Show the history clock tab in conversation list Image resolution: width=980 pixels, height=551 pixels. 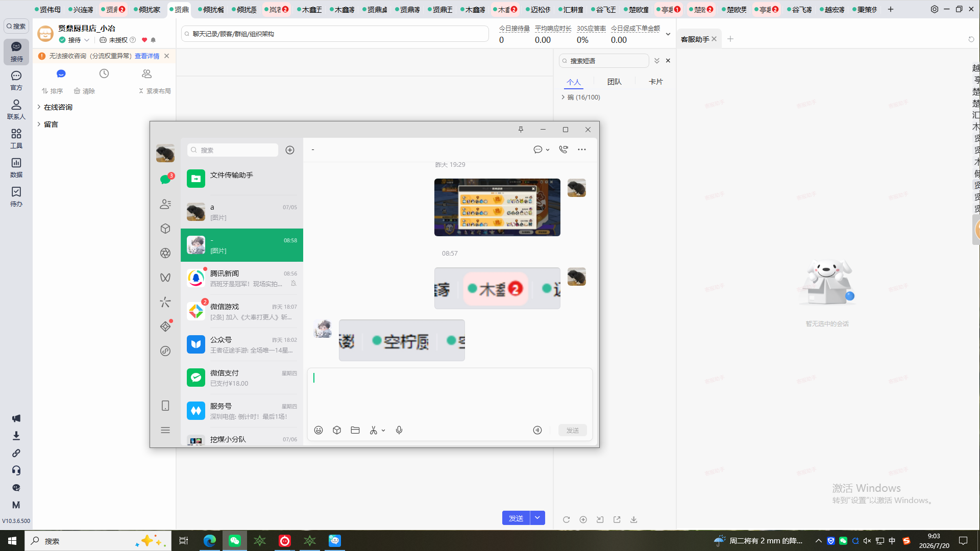pos(104,73)
